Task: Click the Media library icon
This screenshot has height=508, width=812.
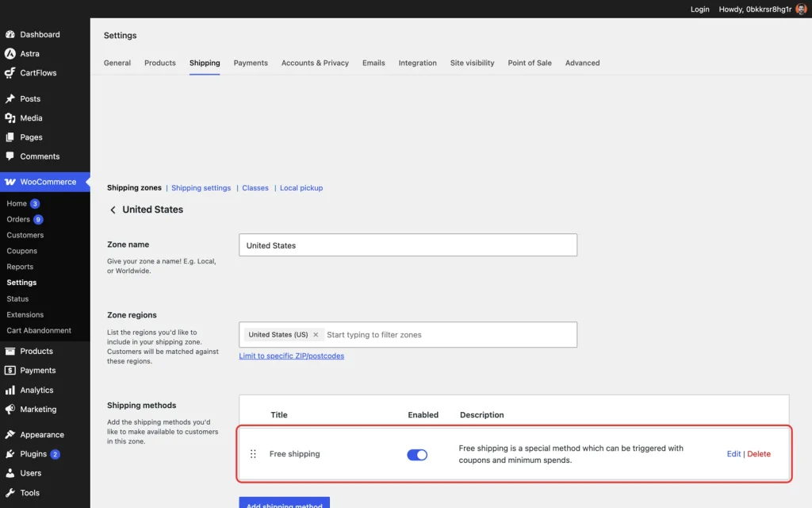Action: tap(10, 117)
